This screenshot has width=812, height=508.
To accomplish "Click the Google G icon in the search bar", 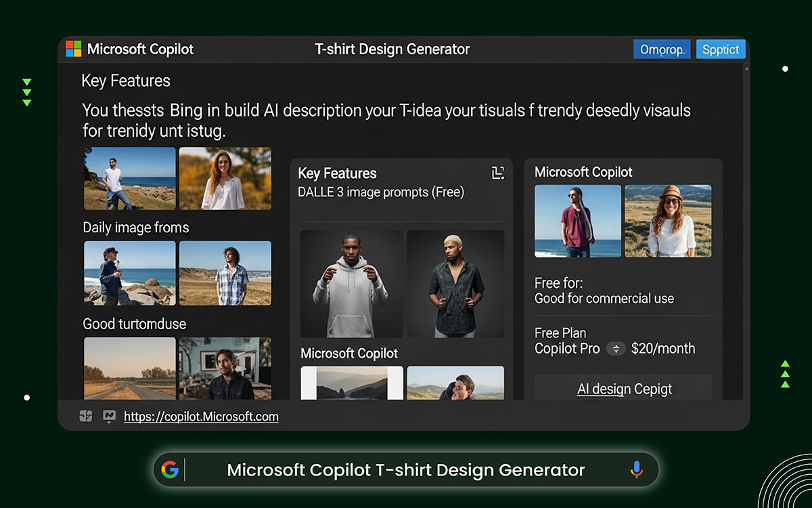I will click(171, 469).
